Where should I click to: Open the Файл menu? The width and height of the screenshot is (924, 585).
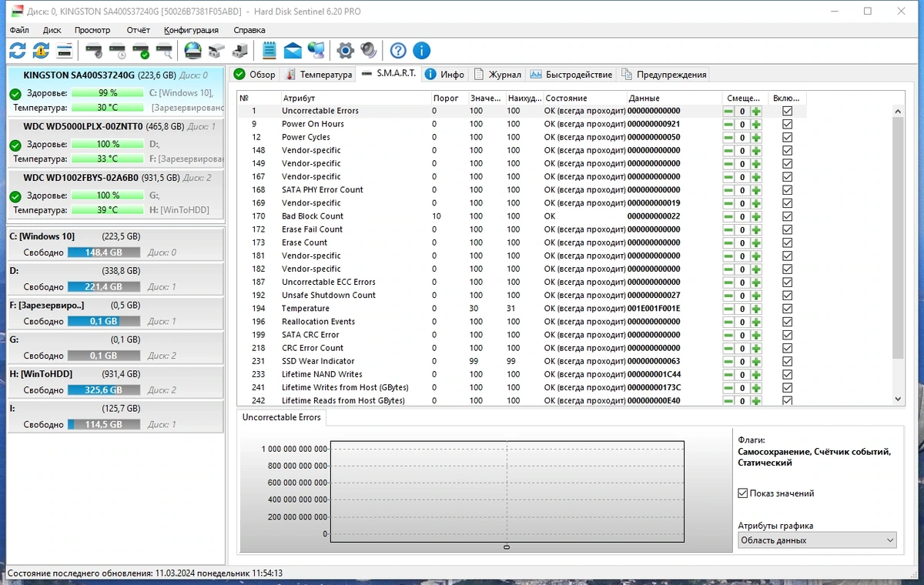coord(19,30)
